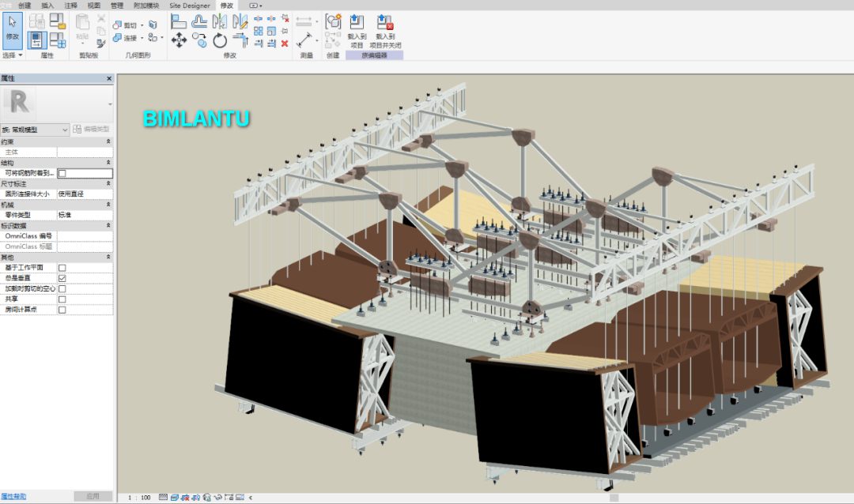The height and width of the screenshot is (504, 854).
Task: Activate the Move tool icon
Action: 179,40
